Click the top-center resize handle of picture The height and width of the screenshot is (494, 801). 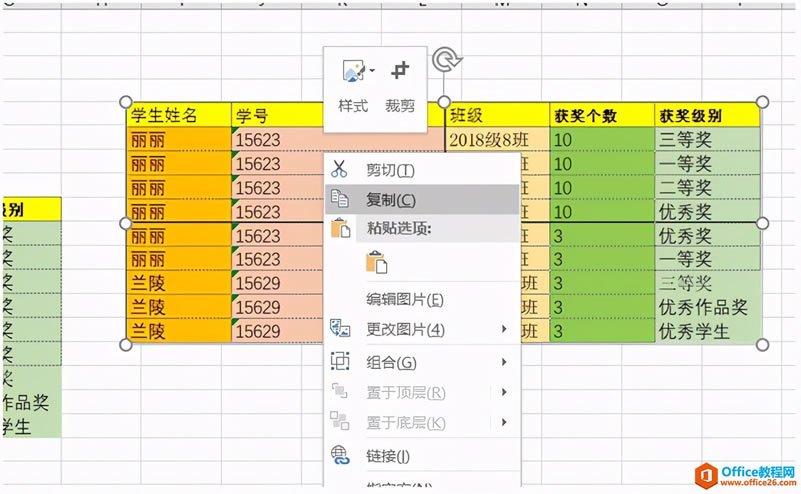point(444,102)
